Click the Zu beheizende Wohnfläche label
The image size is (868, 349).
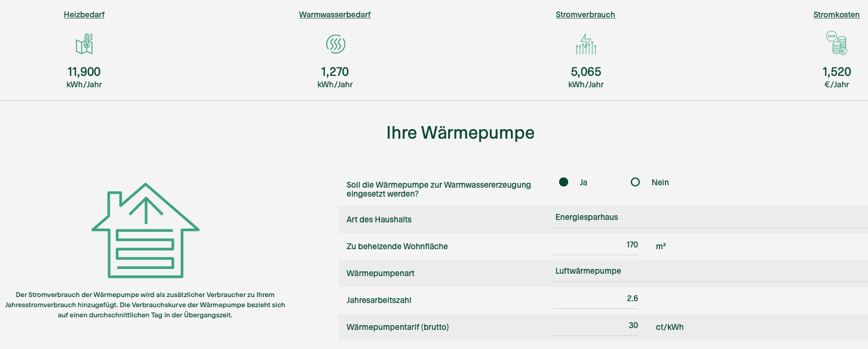[397, 246]
